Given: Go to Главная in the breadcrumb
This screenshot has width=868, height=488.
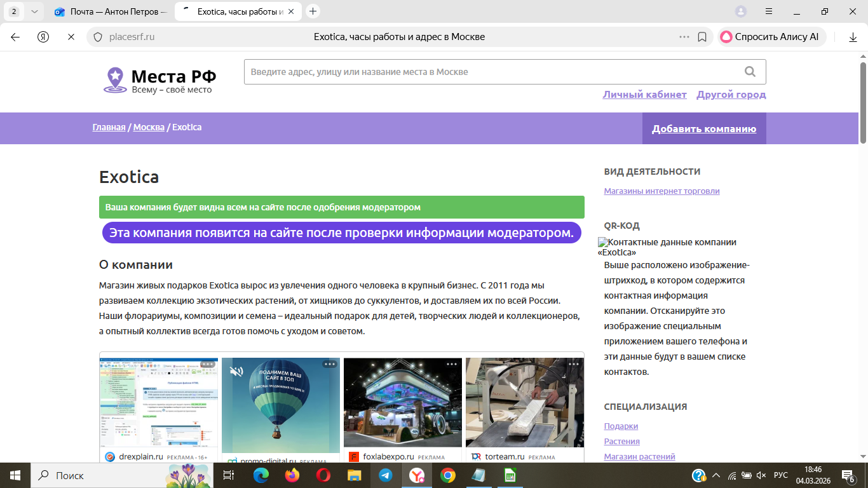Looking at the screenshot, I should point(109,127).
